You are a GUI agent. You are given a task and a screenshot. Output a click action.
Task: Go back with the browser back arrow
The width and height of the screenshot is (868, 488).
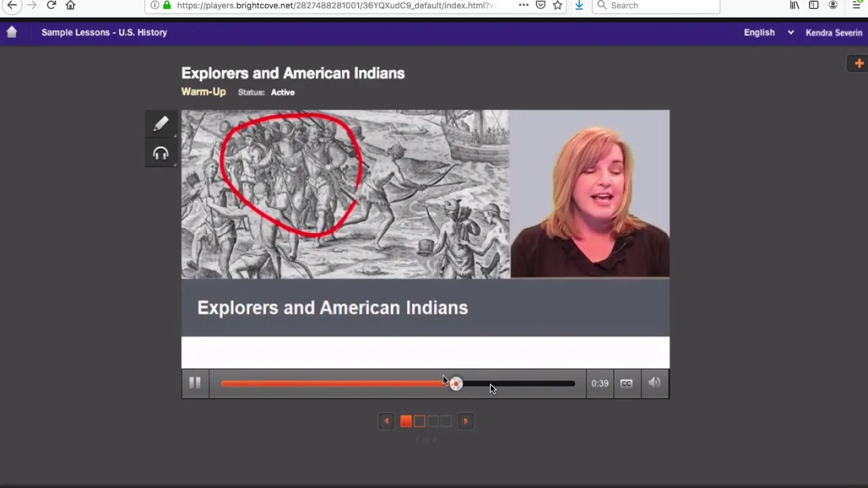tap(12, 5)
